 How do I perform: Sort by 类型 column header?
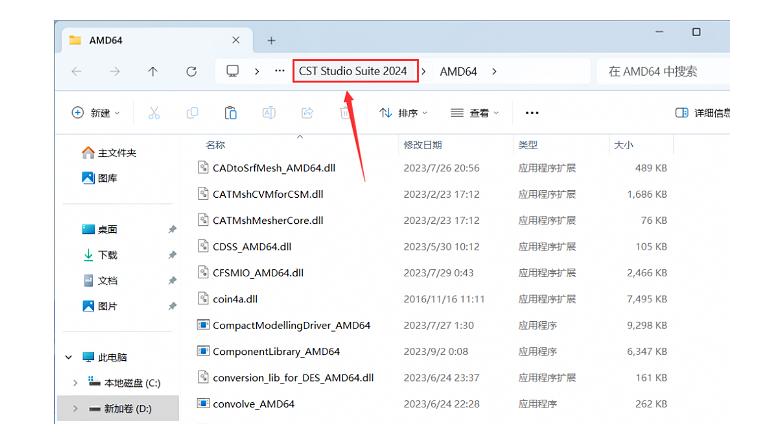[x=528, y=145]
